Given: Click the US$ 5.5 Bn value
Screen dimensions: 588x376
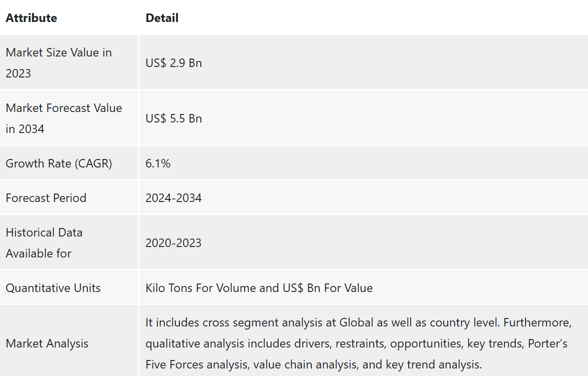Looking at the screenshot, I should pos(173,118).
